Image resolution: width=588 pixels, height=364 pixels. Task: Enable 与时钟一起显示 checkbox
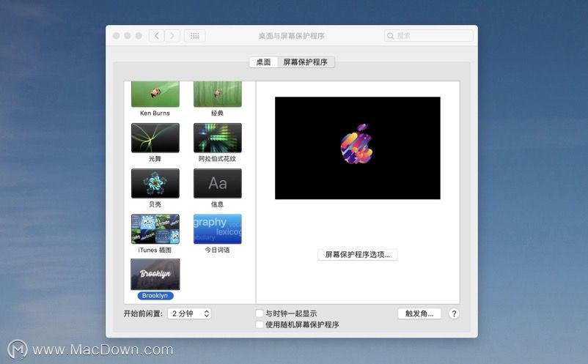click(260, 313)
